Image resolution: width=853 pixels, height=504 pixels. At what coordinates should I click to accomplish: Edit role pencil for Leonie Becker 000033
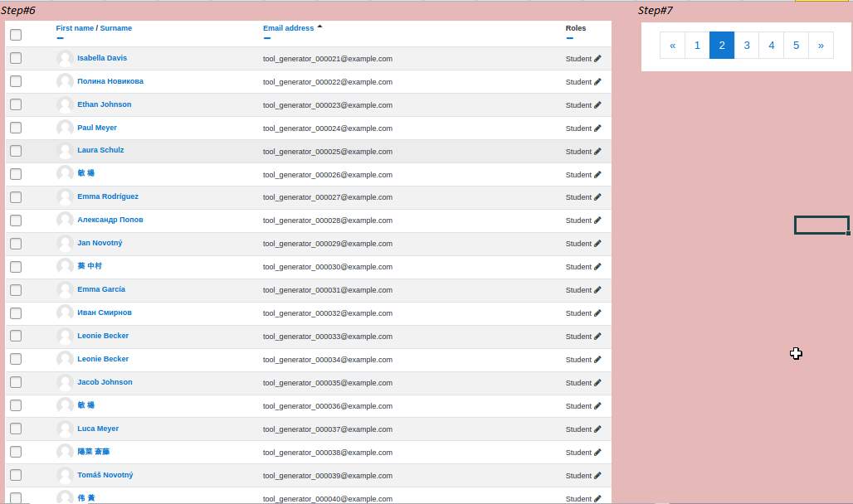pyautogui.click(x=597, y=337)
